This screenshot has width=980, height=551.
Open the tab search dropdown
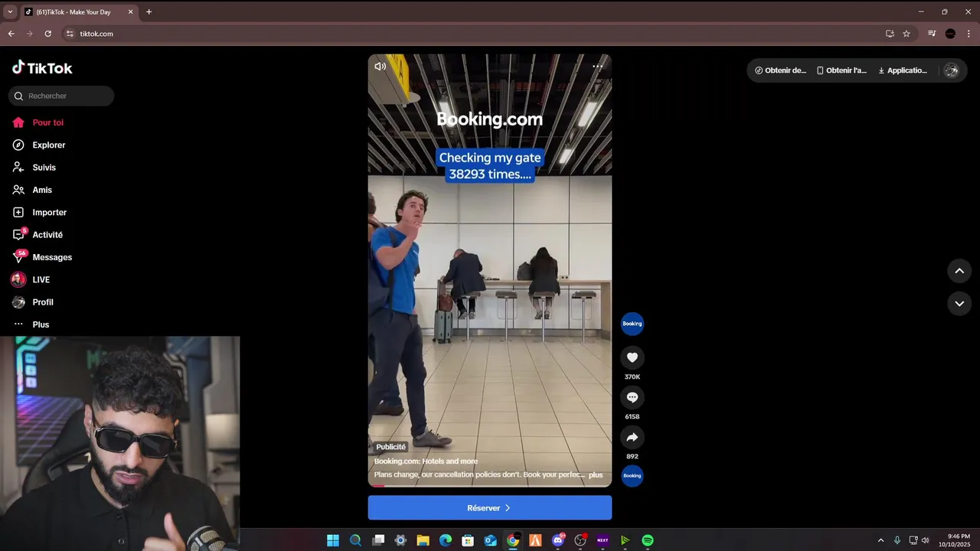click(x=10, y=11)
